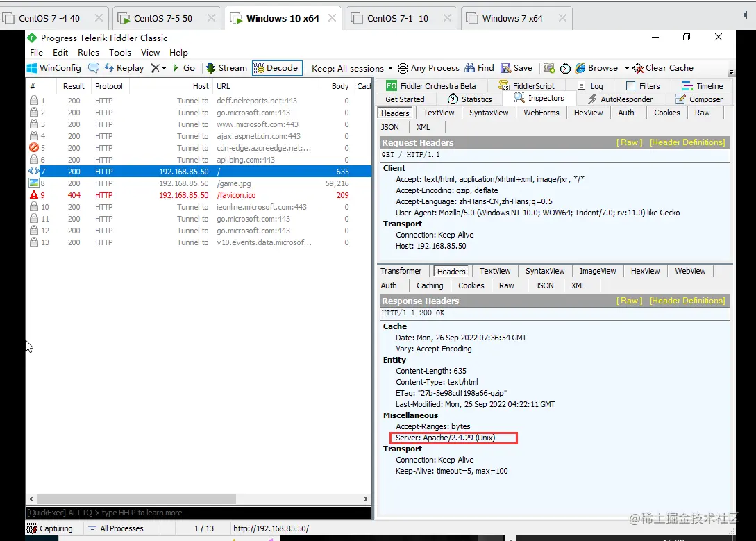Select session 1 deff.nelreports.net row

[x=199, y=101]
